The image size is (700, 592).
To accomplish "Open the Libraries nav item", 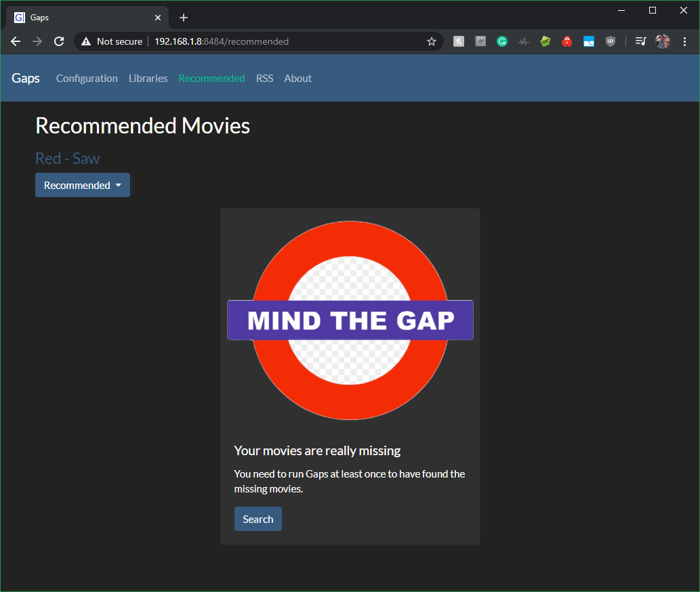I will pos(148,78).
